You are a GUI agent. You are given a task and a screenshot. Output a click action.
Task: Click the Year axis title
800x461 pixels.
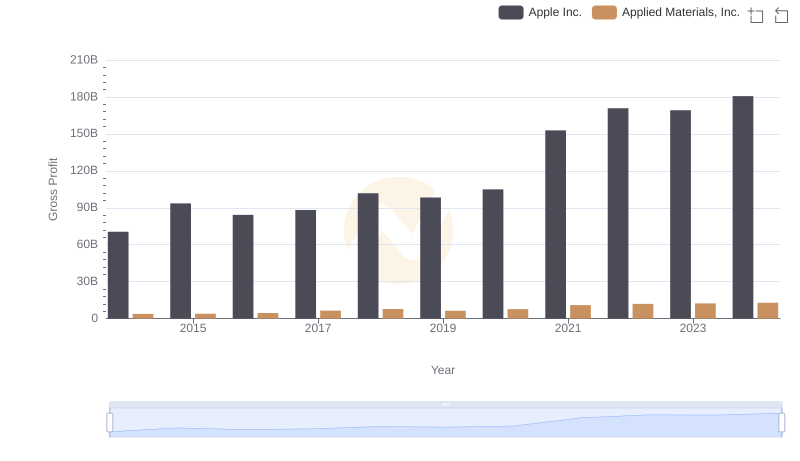[443, 370]
